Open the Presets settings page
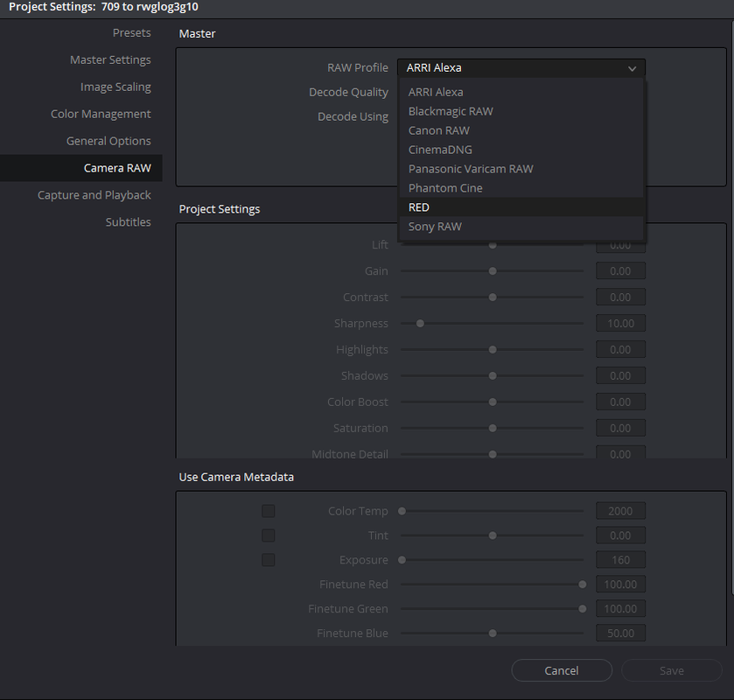This screenshot has height=700, width=734. click(131, 32)
